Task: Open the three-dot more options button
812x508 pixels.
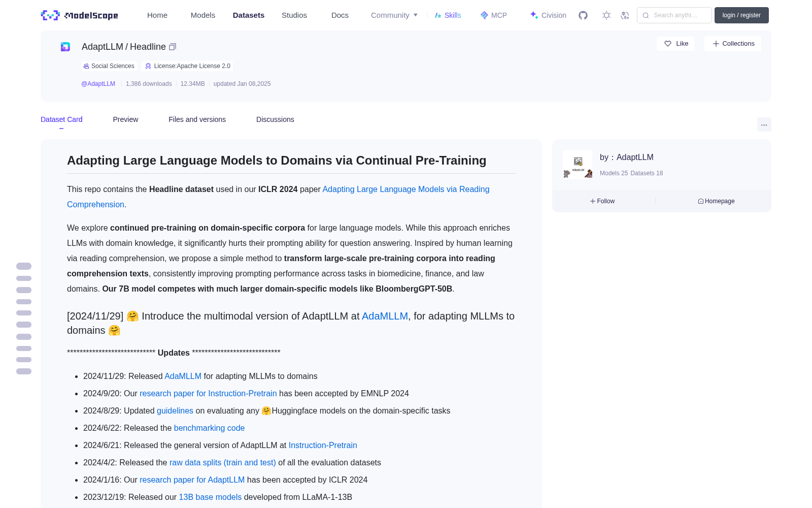Action: pyautogui.click(x=764, y=124)
